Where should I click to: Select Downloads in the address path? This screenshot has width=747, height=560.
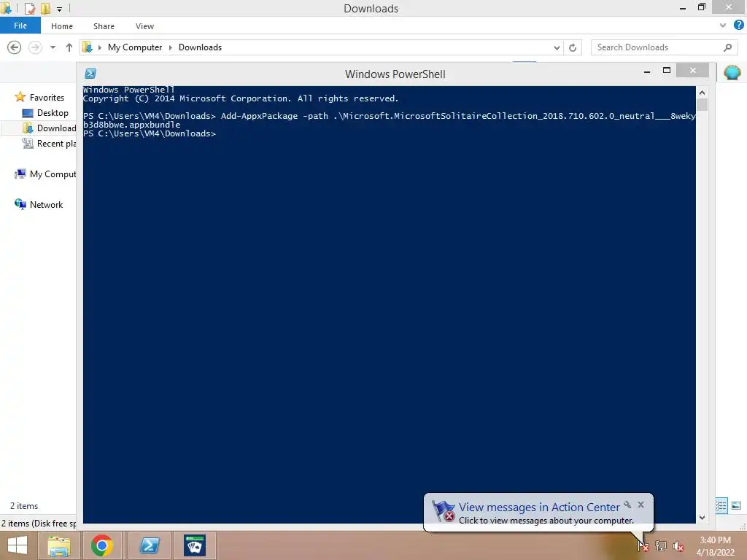tap(200, 47)
